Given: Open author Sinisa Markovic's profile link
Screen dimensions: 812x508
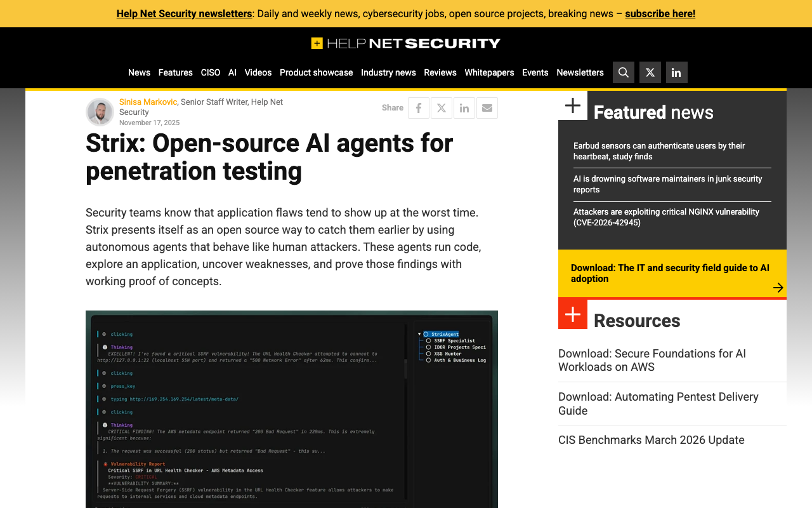Looking at the screenshot, I should 148,102.
